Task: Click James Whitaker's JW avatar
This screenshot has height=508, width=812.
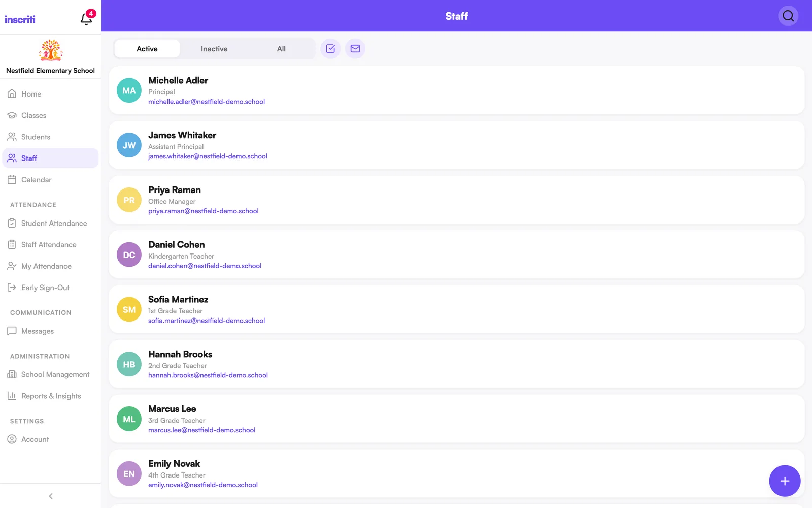Action: (x=129, y=145)
